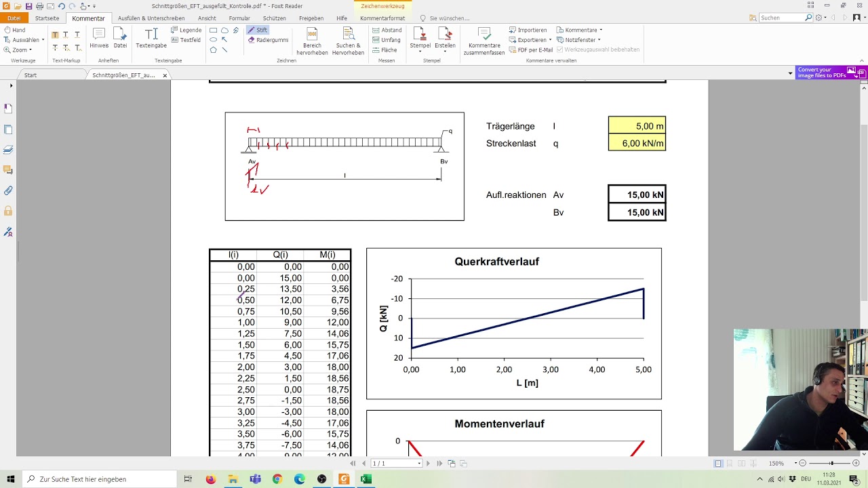This screenshot has width=868, height=488.
Task: Open the attachments paperclip side panel
Action: [x=8, y=190]
